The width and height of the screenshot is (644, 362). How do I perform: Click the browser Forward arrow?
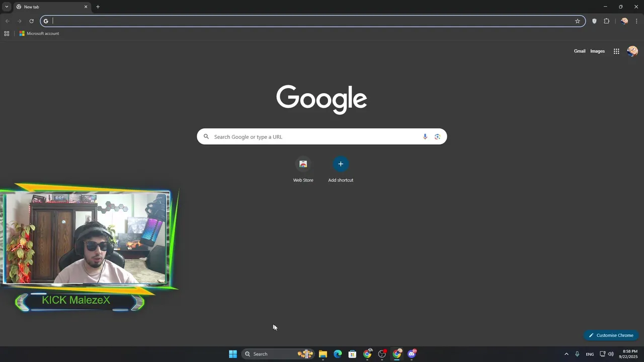19,21
